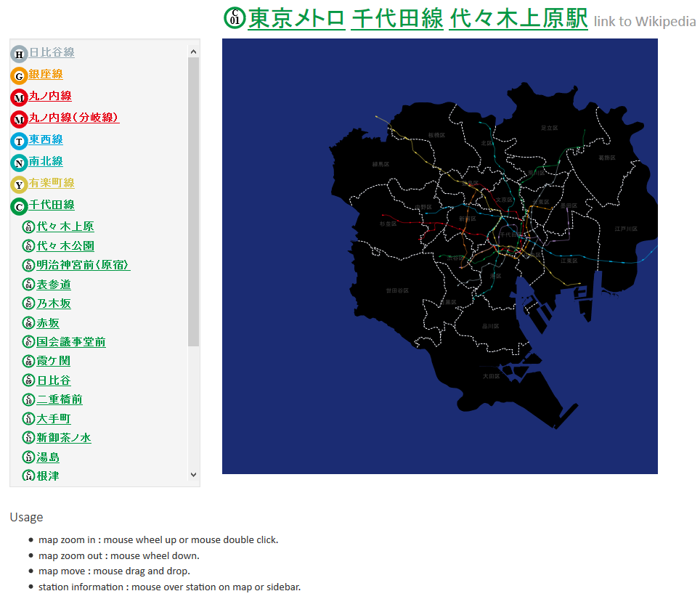Open the 日比谷線 line link
Screen dimensions: 700x599
click(52, 52)
